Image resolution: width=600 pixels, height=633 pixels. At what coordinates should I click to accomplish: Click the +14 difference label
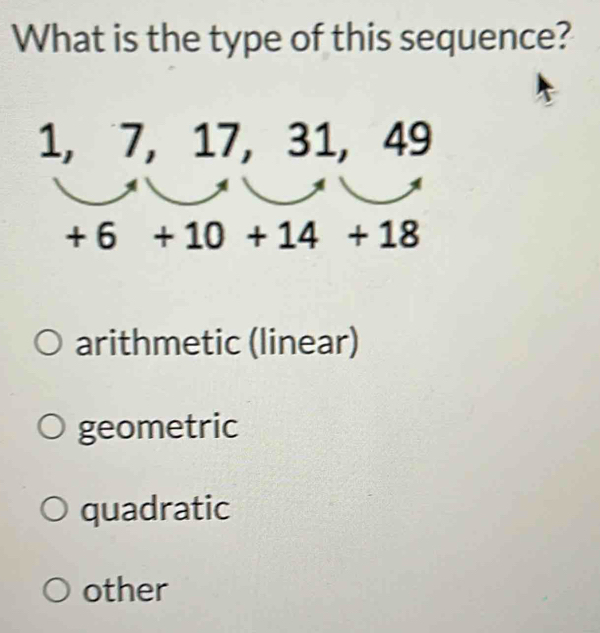click(x=282, y=236)
